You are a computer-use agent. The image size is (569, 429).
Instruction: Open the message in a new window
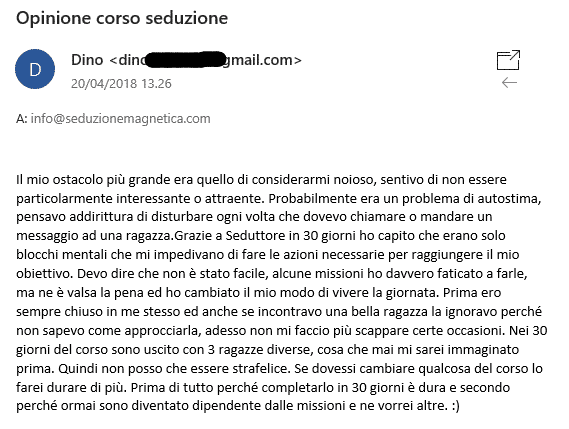508,60
